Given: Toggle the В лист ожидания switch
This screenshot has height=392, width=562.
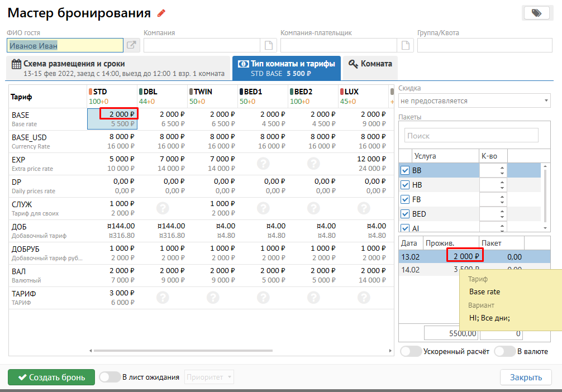Looking at the screenshot, I should click(x=109, y=377).
